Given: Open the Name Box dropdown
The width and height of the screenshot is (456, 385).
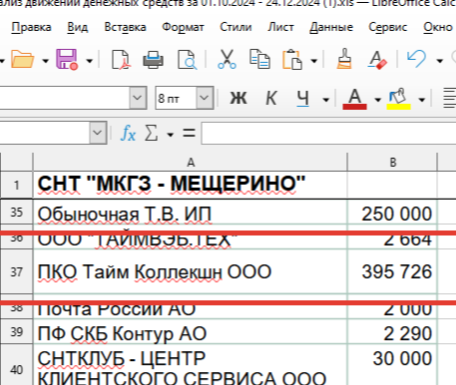Looking at the screenshot, I should [98, 133].
